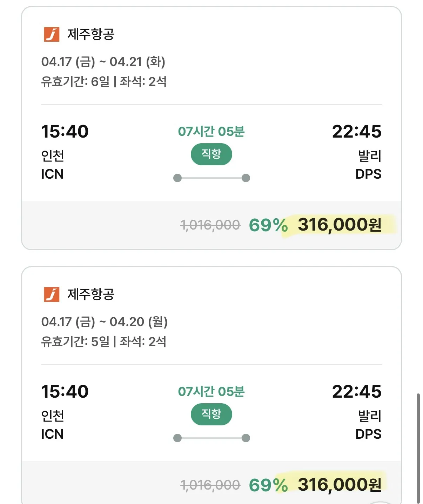
Task: Select the first card's 316,000원 price
Action: tap(339, 225)
